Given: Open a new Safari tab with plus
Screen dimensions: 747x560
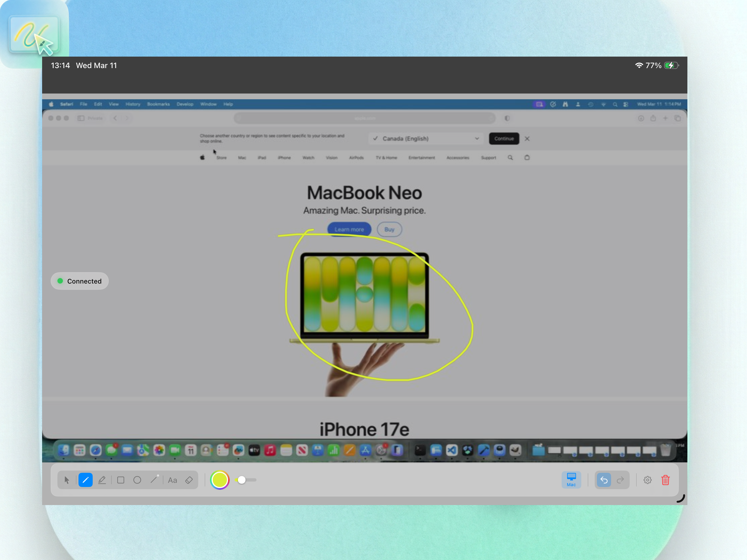Looking at the screenshot, I should [665, 118].
